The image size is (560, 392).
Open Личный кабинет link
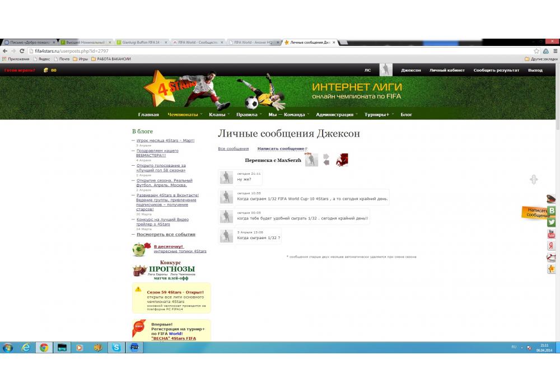point(447,70)
